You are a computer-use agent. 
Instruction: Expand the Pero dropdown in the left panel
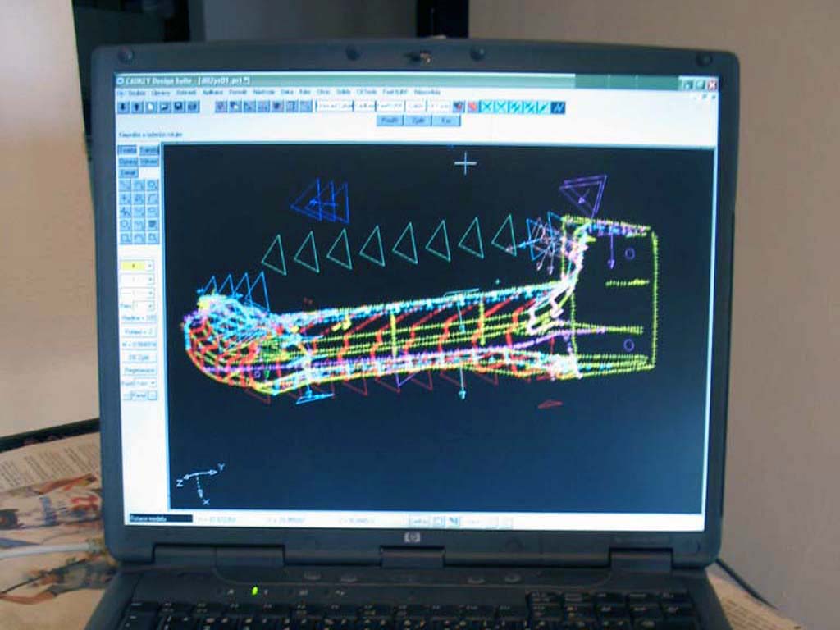pyautogui.click(x=149, y=306)
